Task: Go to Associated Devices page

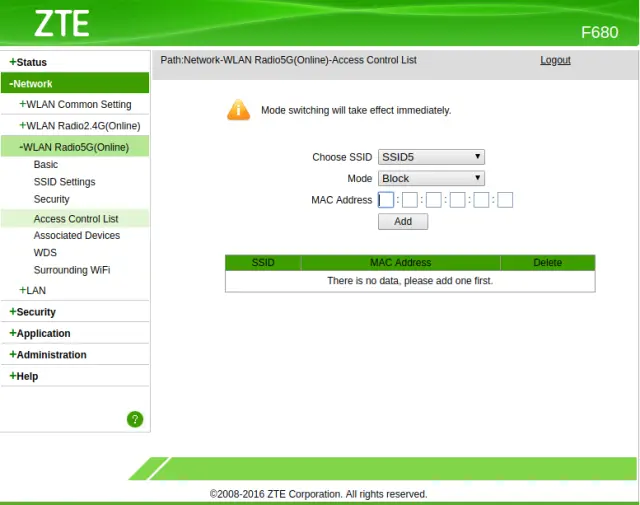Action: 76,235
